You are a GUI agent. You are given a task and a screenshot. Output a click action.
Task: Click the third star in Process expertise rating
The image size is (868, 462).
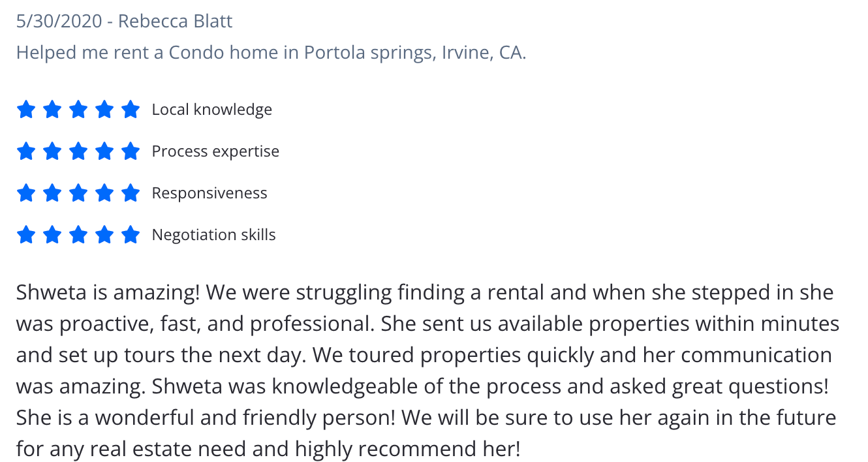[x=78, y=151]
